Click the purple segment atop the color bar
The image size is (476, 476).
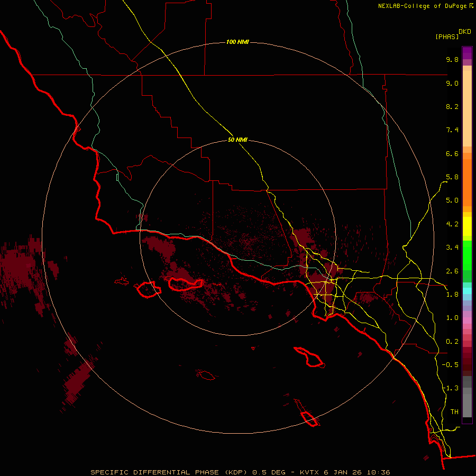pyautogui.click(x=467, y=53)
